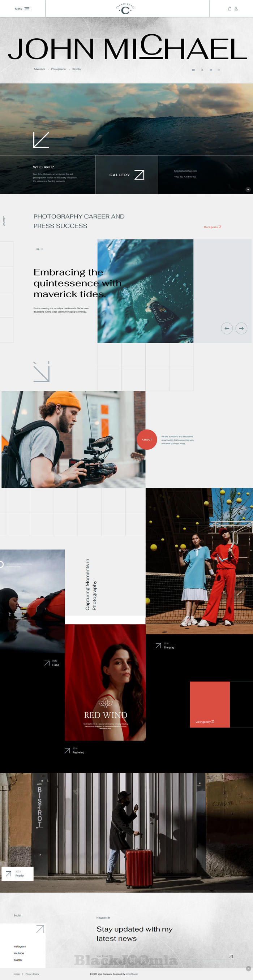Open the hamburger Menu icon
The image size is (253, 980).
click(x=27, y=9)
